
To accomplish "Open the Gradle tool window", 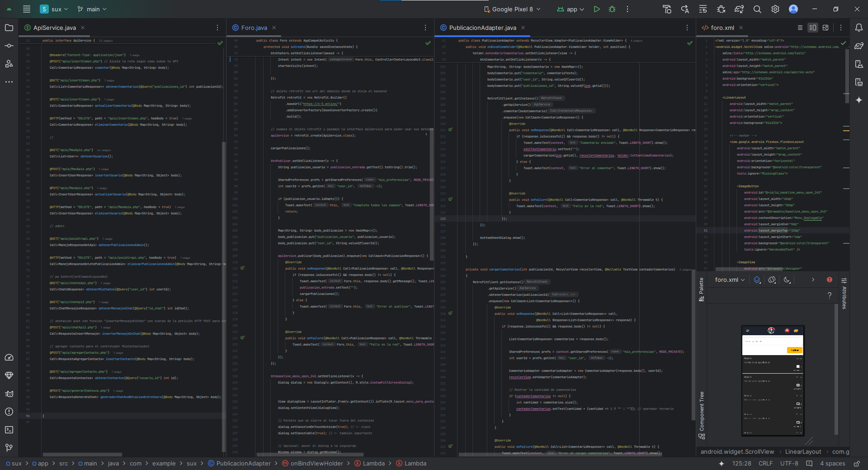I will coord(859,46).
